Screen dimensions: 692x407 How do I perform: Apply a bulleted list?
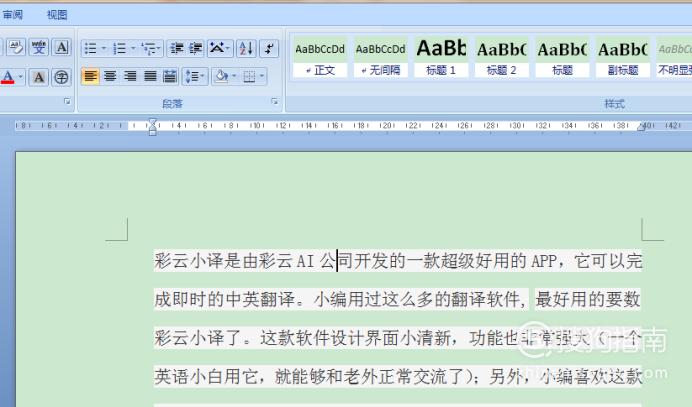click(90, 48)
